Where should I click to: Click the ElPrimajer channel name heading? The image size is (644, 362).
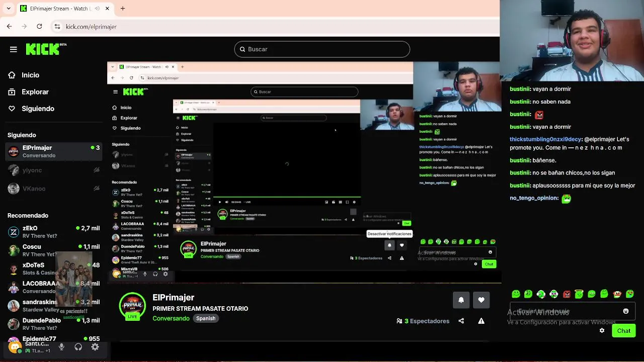(x=173, y=298)
